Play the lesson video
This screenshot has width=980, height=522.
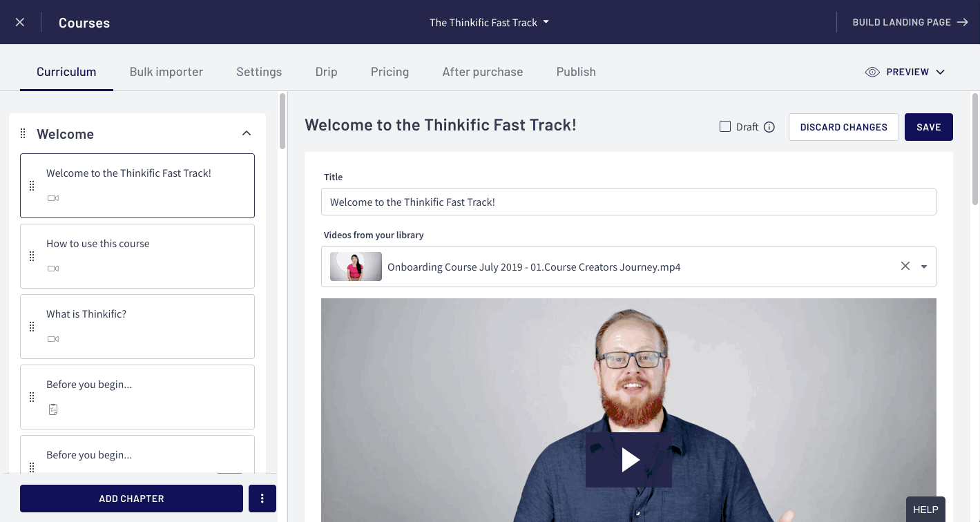(x=628, y=460)
